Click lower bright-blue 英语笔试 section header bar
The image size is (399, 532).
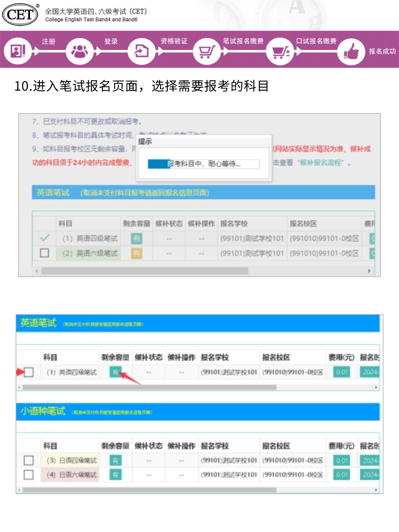pyautogui.click(x=198, y=323)
